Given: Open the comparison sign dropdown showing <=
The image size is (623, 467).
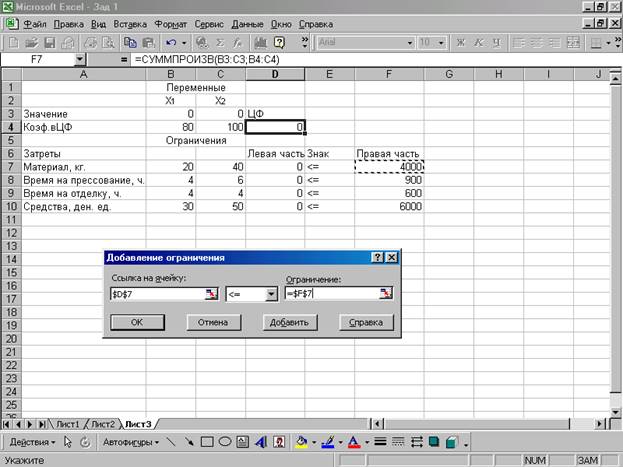Looking at the screenshot, I should tap(270, 294).
